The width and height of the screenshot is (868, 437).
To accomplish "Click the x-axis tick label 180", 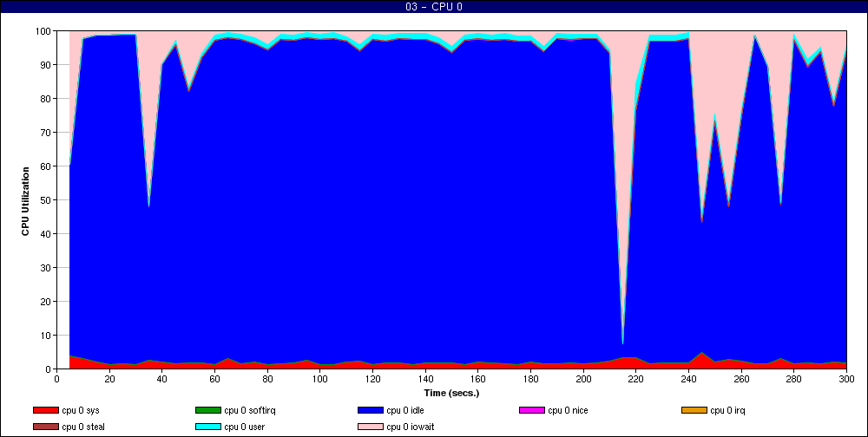I will (x=531, y=379).
